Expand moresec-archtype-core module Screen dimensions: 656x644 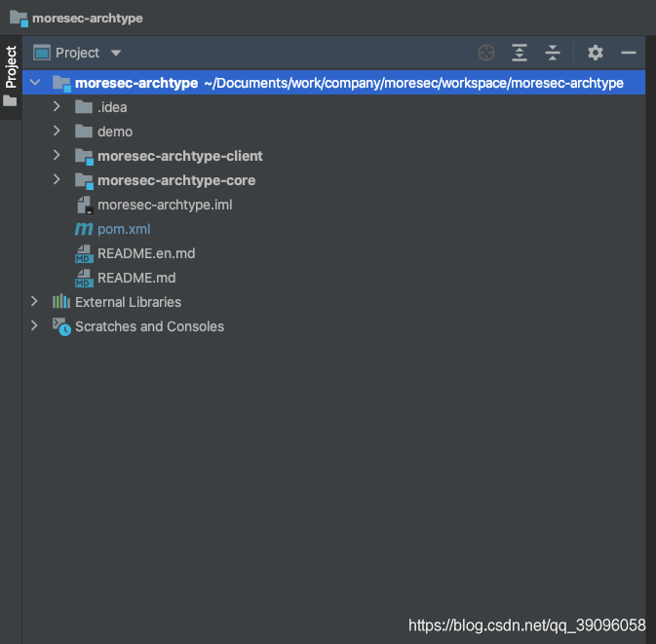click(57, 179)
